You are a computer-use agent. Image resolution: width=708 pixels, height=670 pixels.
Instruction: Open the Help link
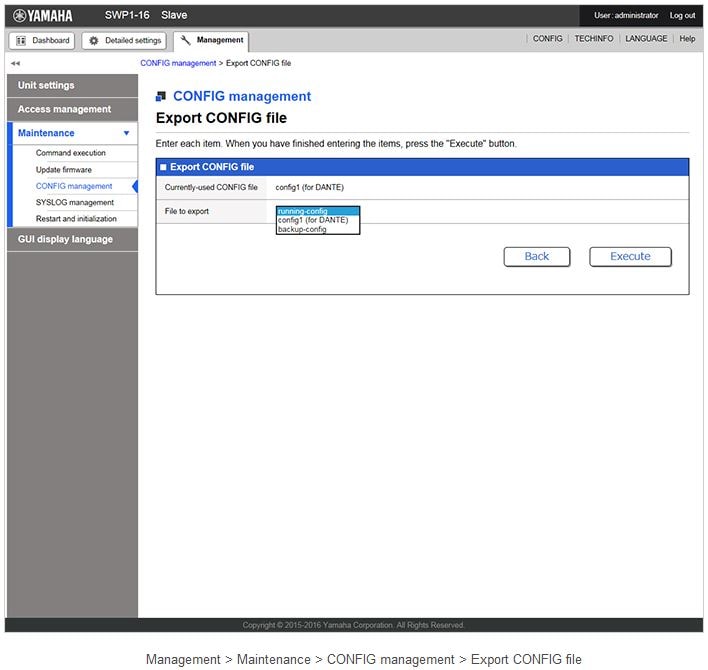coord(687,39)
